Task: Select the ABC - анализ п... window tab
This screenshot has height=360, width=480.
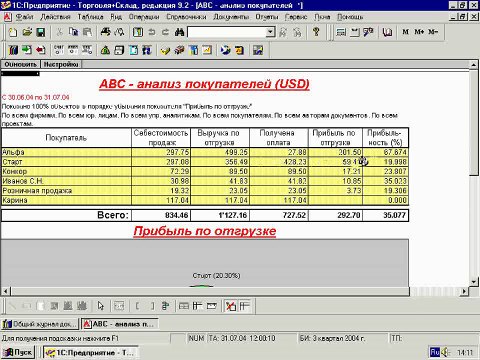Action: click(x=120, y=324)
